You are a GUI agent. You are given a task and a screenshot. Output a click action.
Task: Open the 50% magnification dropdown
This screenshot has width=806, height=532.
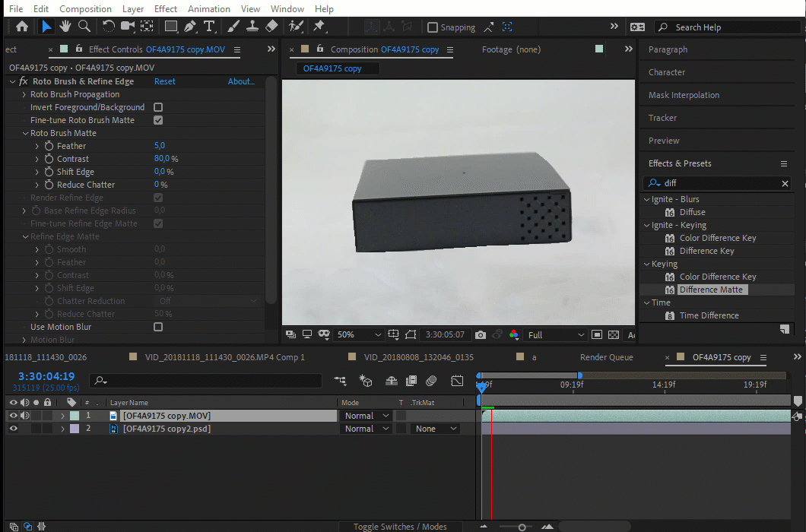pos(360,334)
